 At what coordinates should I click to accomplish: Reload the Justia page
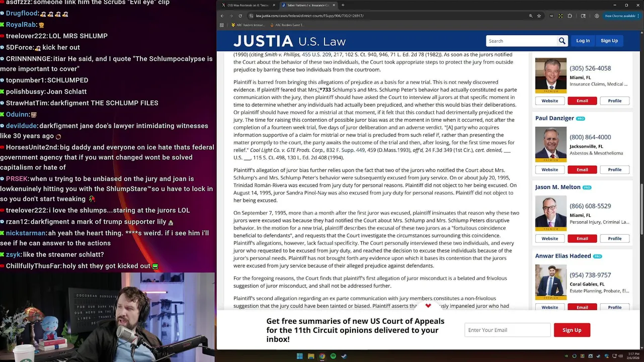click(240, 16)
